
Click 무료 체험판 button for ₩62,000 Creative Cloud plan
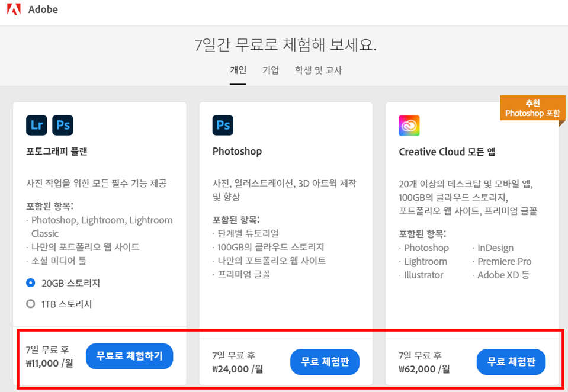click(x=511, y=362)
